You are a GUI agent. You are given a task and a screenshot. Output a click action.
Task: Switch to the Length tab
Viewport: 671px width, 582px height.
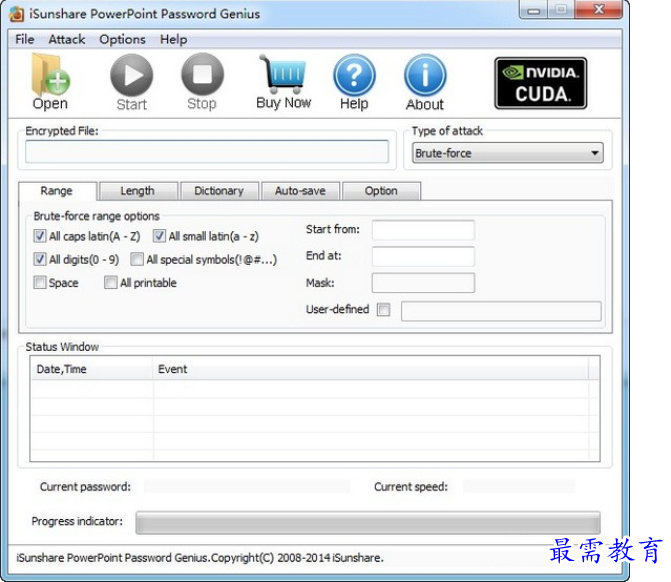138,191
